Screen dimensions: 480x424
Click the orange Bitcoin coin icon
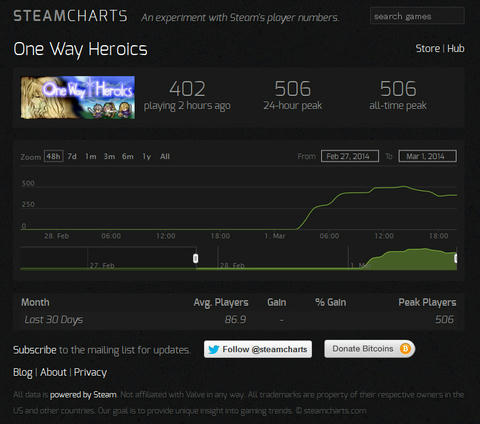405,349
